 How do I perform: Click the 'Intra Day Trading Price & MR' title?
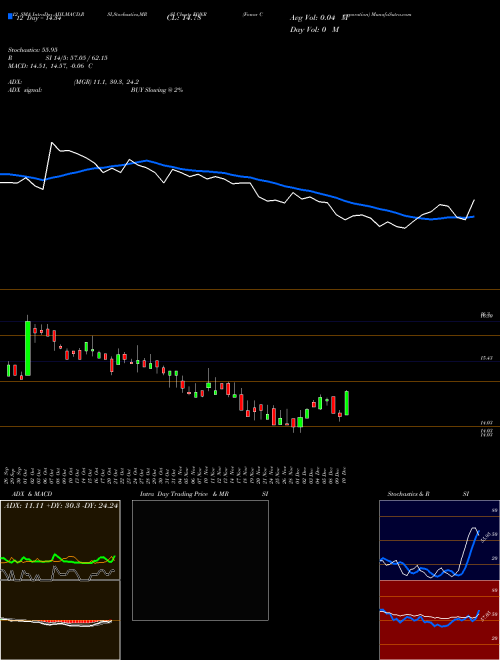point(184,494)
